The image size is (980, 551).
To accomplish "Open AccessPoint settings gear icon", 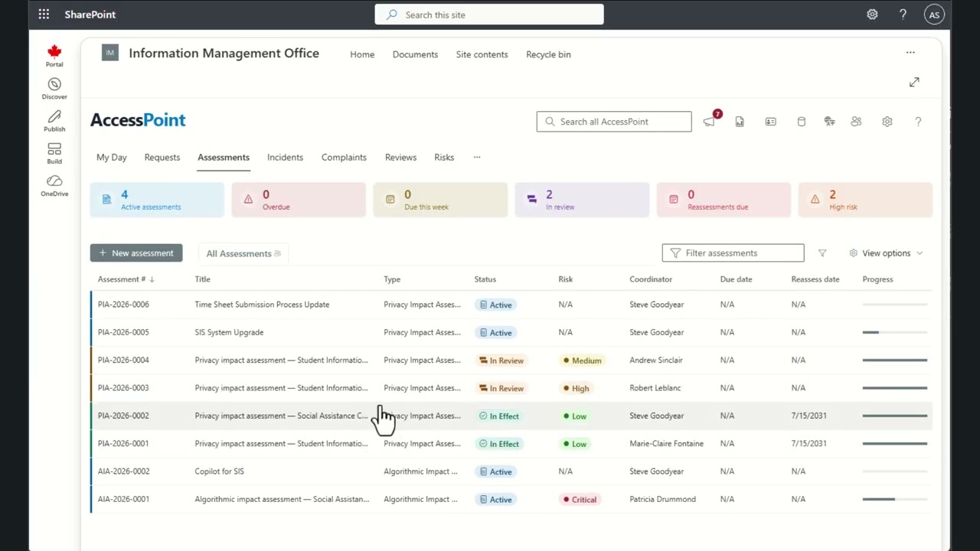I will pos(887,122).
